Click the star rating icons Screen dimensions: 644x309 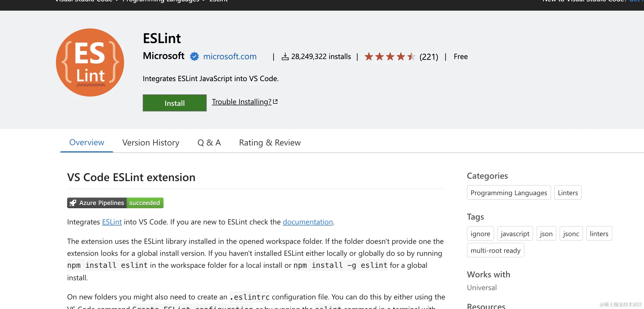[x=389, y=56]
